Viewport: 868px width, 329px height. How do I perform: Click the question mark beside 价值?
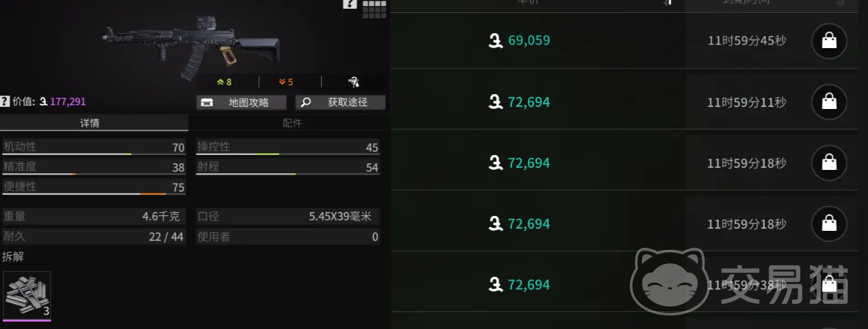5,102
